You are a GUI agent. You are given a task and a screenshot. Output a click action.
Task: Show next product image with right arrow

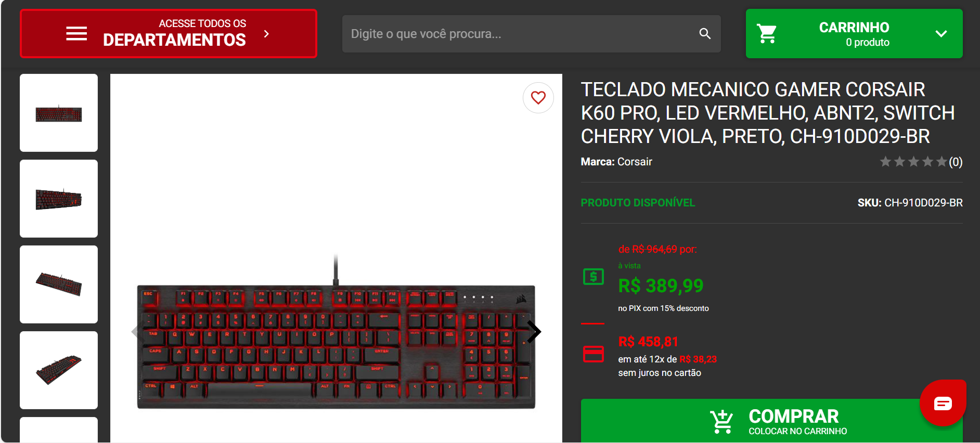coord(534,332)
